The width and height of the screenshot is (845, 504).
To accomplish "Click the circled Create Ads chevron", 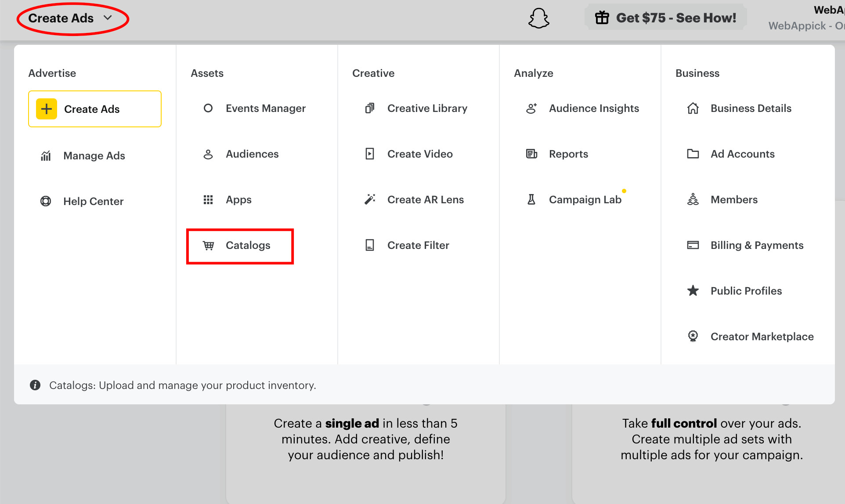I will (x=108, y=18).
